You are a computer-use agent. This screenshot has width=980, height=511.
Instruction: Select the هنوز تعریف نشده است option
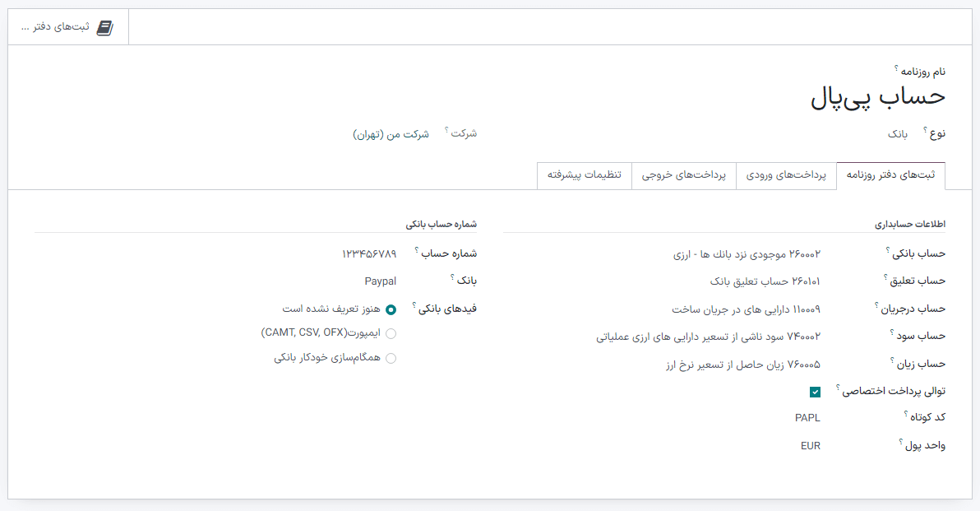point(391,311)
